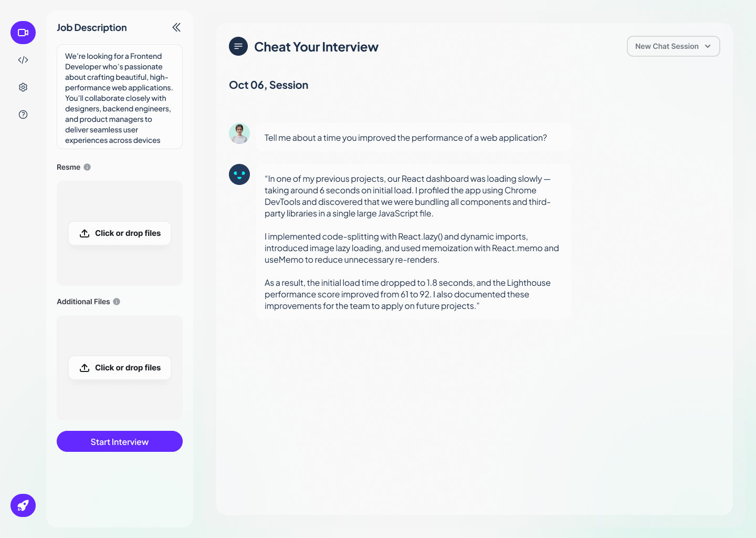
Task: Click the interviewer avatar photo
Action: 239,133
